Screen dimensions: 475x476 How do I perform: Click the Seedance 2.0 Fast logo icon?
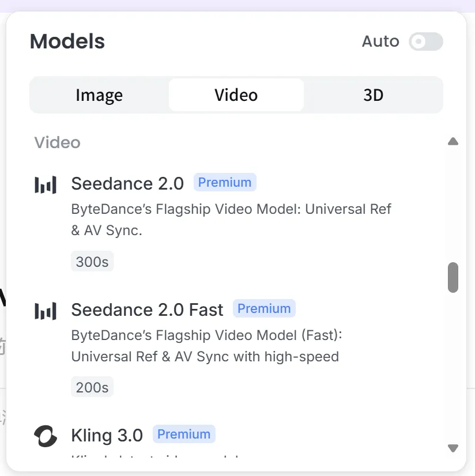click(46, 311)
